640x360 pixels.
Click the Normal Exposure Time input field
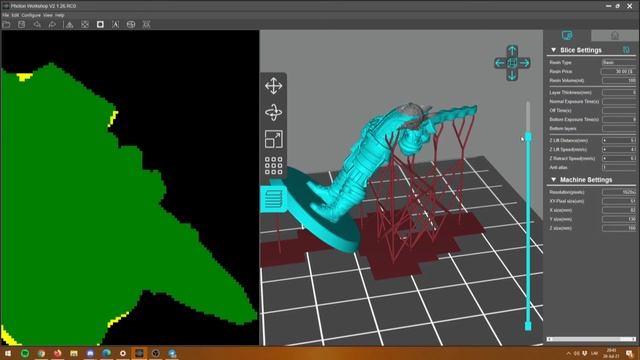tap(619, 102)
